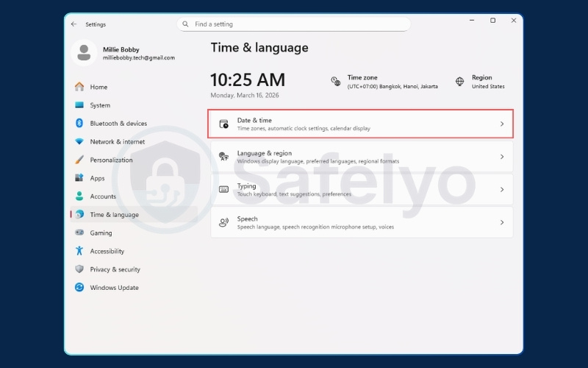Click Millie Bobby's profile avatar
588x368 pixels.
coord(84,53)
